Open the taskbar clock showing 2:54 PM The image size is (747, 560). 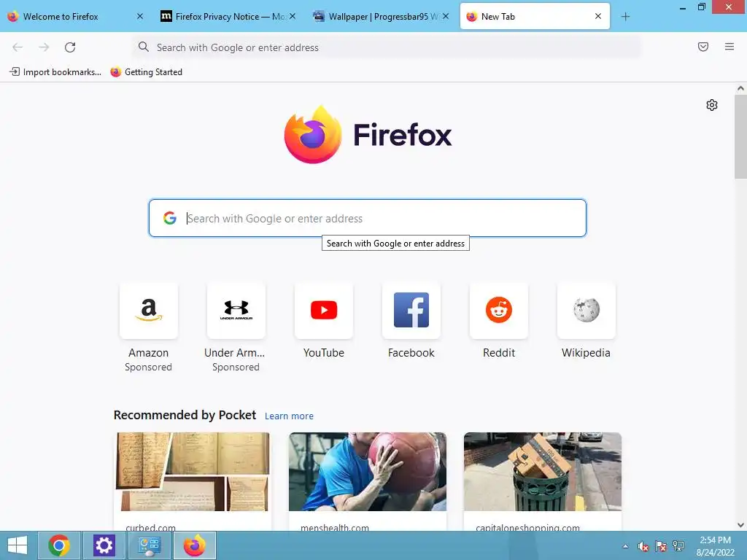[716, 546]
